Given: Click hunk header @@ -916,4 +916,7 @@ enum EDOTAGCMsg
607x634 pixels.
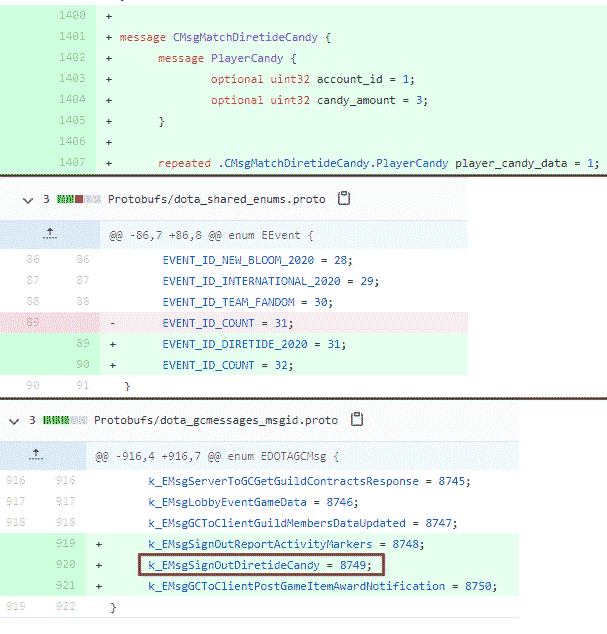Looking at the screenshot, I should coord(217,456).
